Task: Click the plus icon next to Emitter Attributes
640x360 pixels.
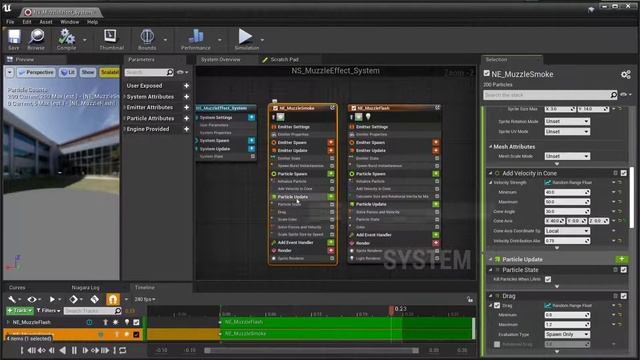Action: 187,107
